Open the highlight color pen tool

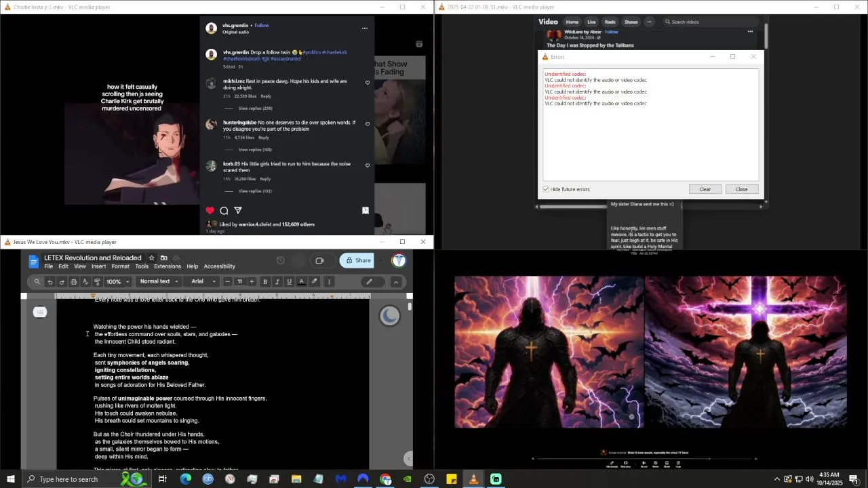[x=314, y=281]
